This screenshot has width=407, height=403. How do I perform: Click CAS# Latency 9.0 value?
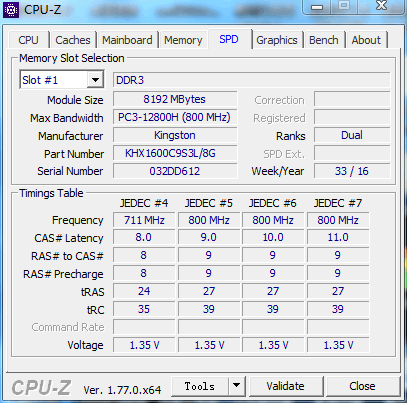click(209, 238)
